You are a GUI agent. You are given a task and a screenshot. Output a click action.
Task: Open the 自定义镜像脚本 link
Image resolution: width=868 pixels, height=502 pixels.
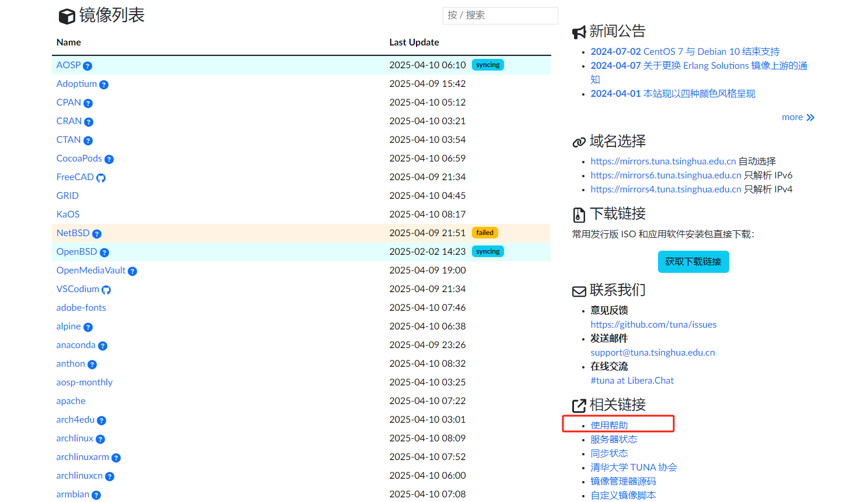tap(623, 495)
